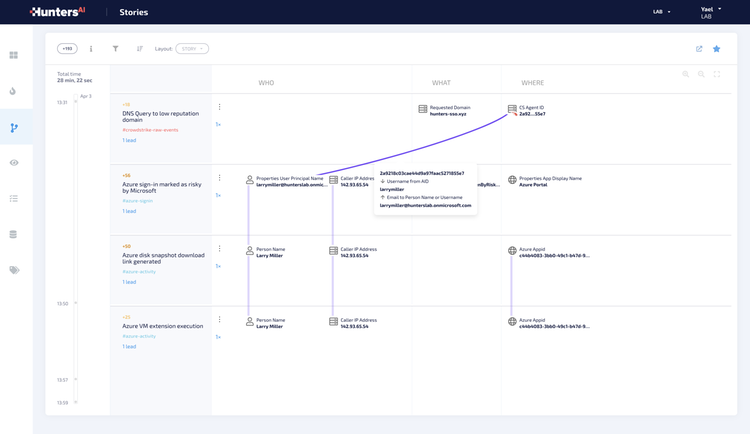Open the dashboard grid icon in sidebar
Image resolution: width=750 pixels, height=434 pixels.
[14, 55]
